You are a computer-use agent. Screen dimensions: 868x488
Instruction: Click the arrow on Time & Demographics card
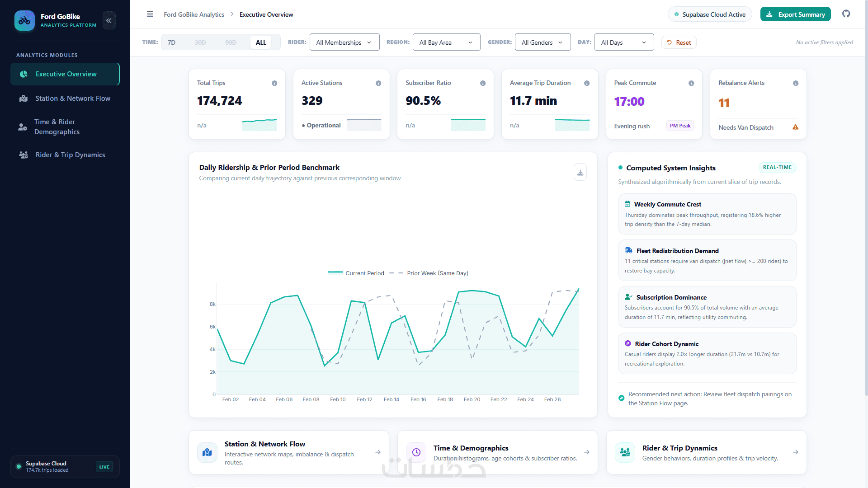(x=587, y=452)
